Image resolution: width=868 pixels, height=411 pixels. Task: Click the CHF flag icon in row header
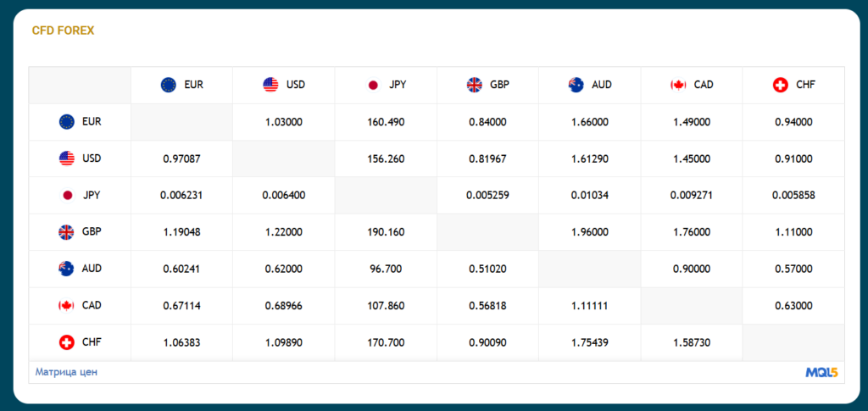pyautogui.click(x=66, y=342)
